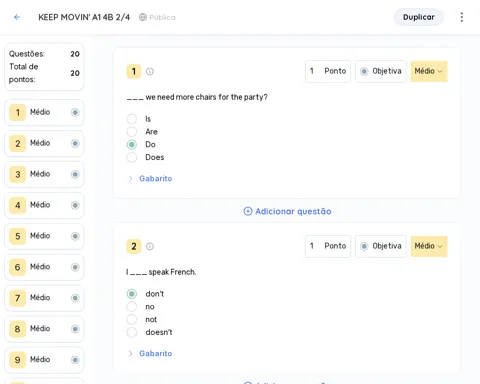The image size is (480, 384).
Task: Select answer 'Does' for question 1
Action: point(132,157)
